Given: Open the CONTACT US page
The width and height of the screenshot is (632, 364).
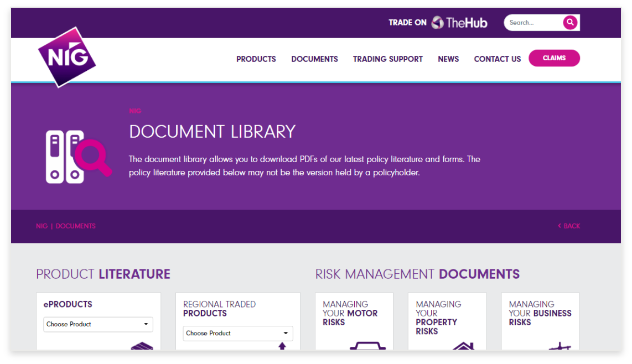Looking at the screenshot, I should tap(497, 59).
